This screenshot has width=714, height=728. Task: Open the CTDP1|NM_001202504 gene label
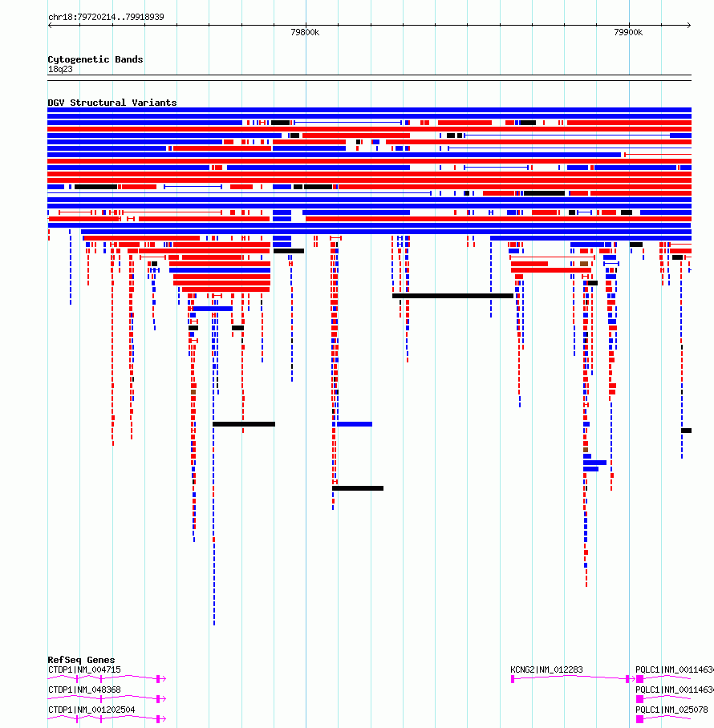point(91,710)
